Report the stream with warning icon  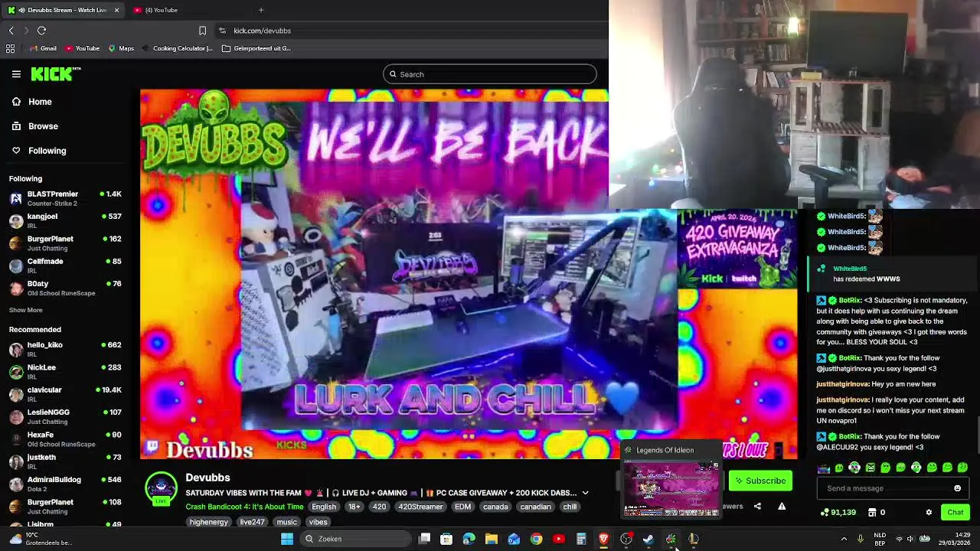point(782,506)
